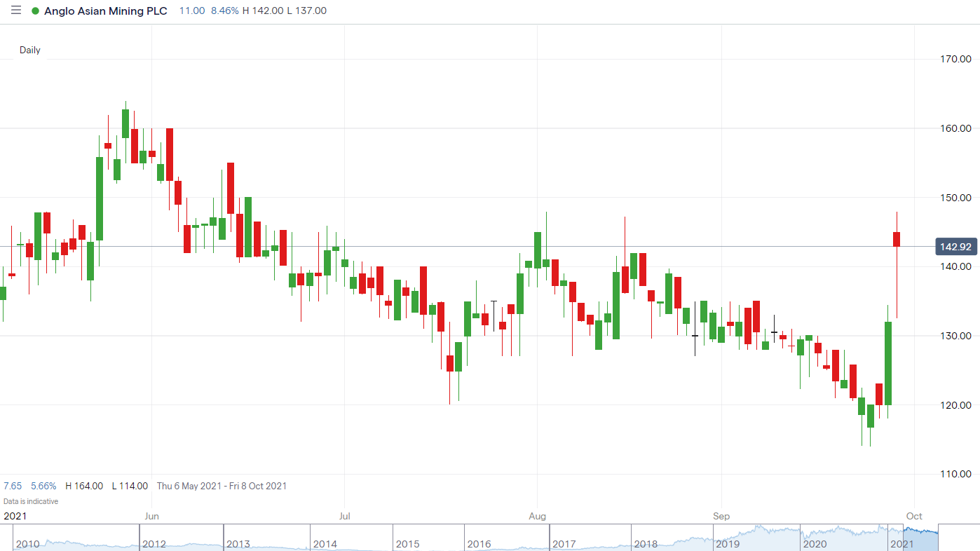Click the 8.46% change value in header
The height and width of the screenshot is (551, 980).
[x=224, y=11]
